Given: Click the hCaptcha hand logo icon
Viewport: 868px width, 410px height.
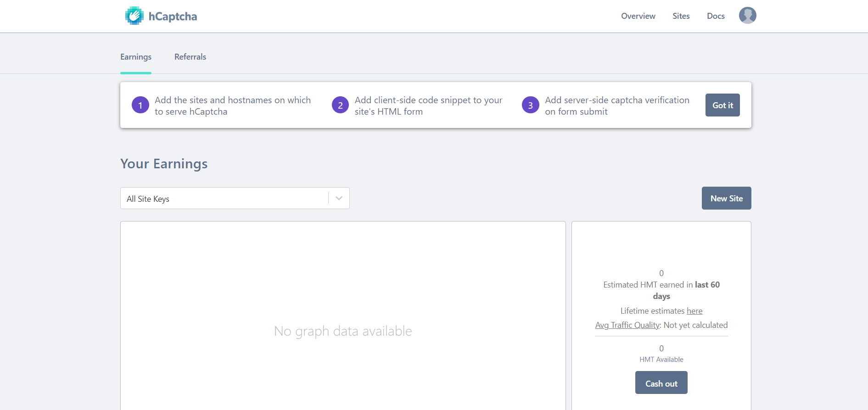Looking at the screenshot, I should [134, 16].
